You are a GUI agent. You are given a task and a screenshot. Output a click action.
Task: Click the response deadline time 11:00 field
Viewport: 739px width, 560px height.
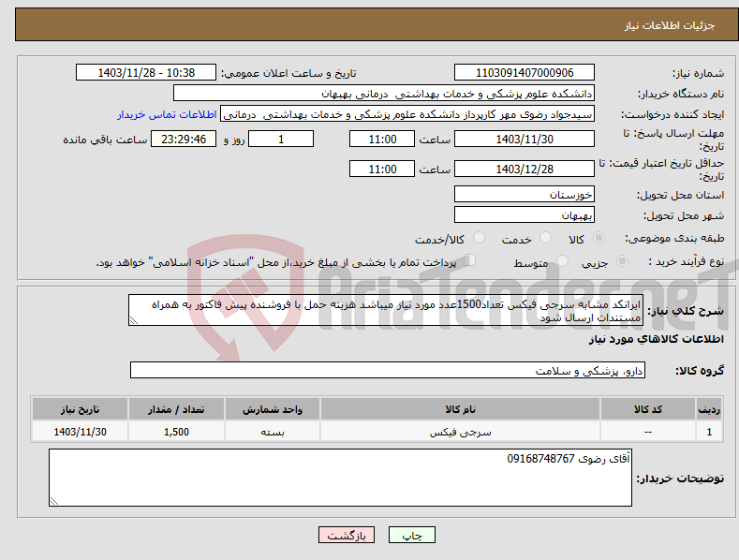382,139
